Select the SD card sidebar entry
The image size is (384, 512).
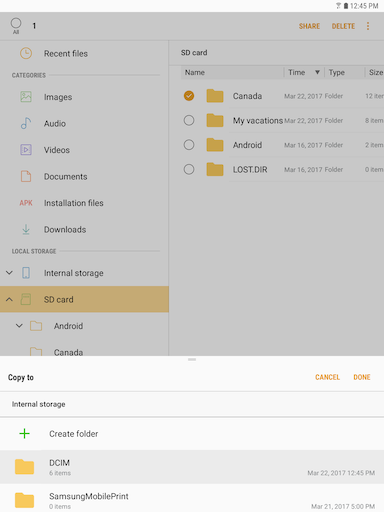click(84, 299)
